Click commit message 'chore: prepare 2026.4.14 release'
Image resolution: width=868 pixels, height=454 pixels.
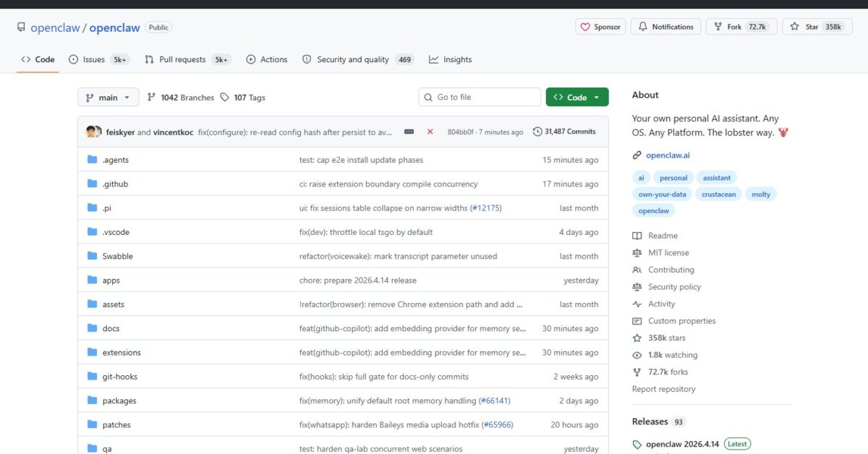(358, 280)
